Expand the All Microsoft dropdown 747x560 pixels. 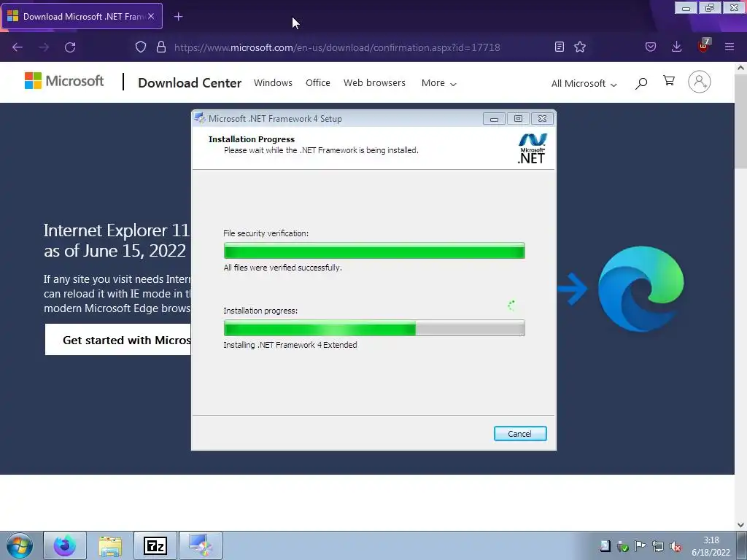(584, 83)
